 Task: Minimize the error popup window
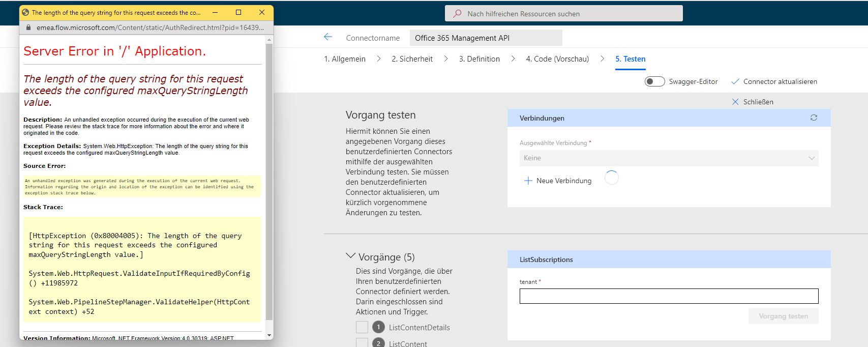coord(215,12)
